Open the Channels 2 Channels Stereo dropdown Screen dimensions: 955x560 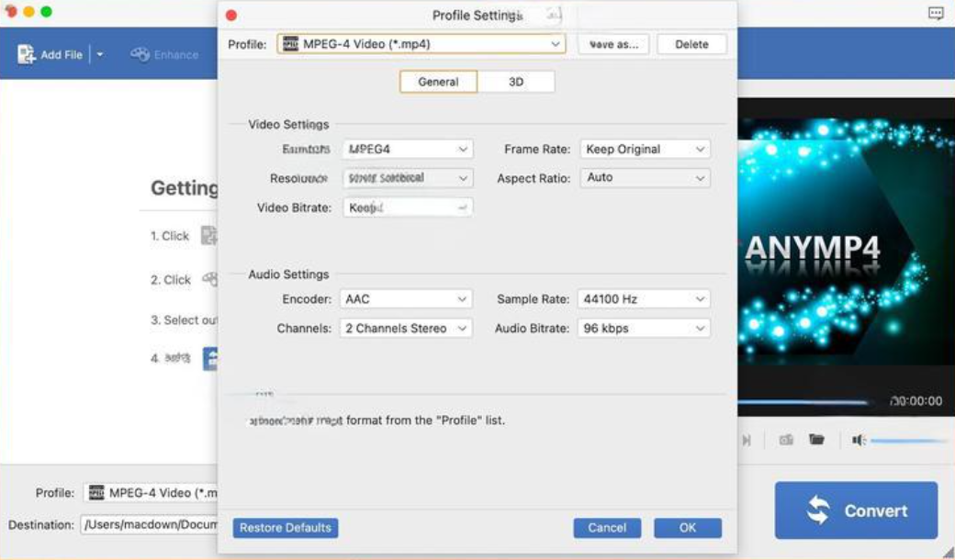click(406, 328)
